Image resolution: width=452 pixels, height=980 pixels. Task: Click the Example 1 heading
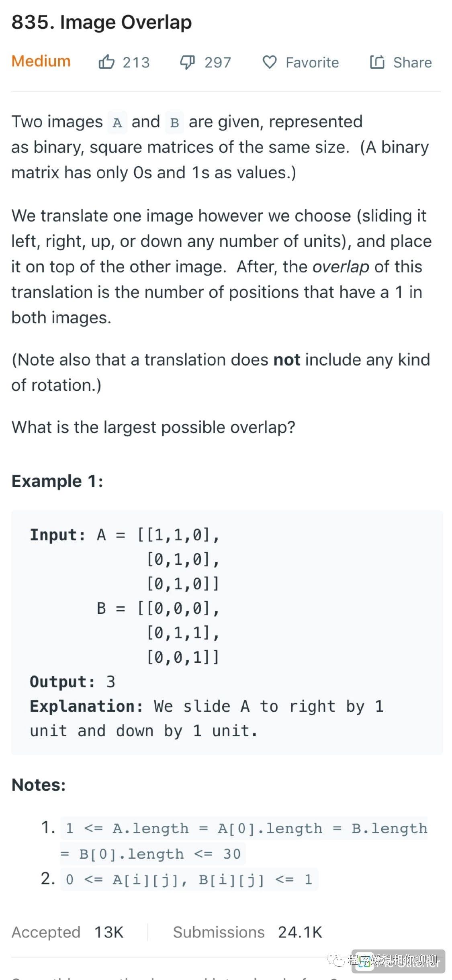tap(57, 481)
